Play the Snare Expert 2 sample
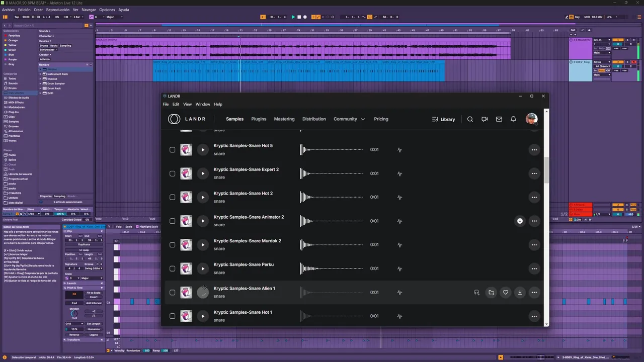The image size is (644, 362). tap(203, 173)
